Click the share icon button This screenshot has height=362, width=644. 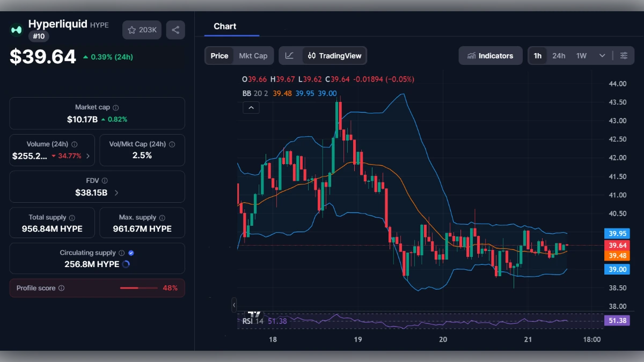(175, 30)
